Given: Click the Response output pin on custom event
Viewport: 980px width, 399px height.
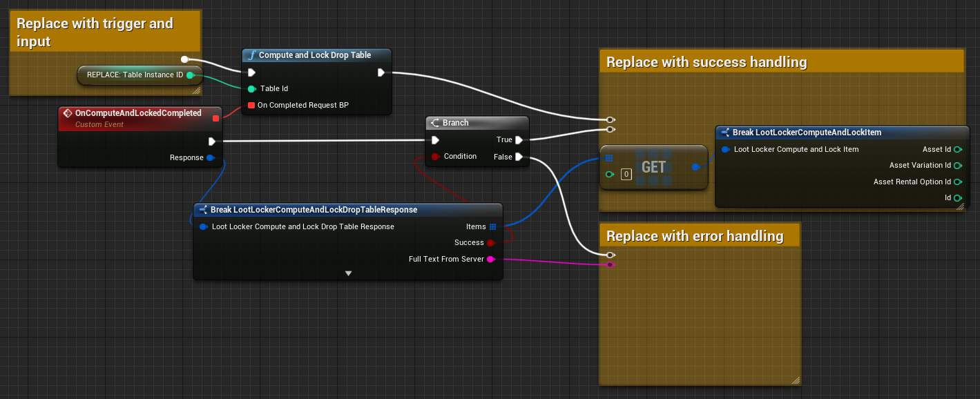Looking at the screenshot, I should (x=211, y=157).
